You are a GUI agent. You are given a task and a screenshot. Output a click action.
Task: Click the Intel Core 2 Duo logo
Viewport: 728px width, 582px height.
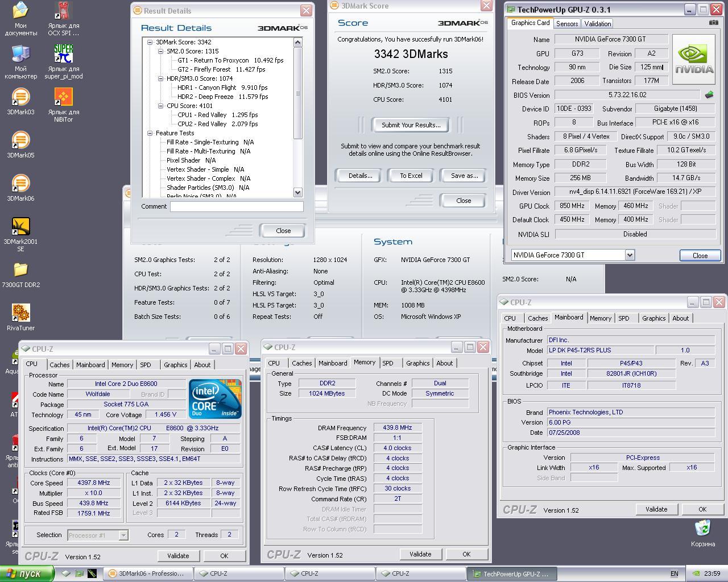click(216, 399)
